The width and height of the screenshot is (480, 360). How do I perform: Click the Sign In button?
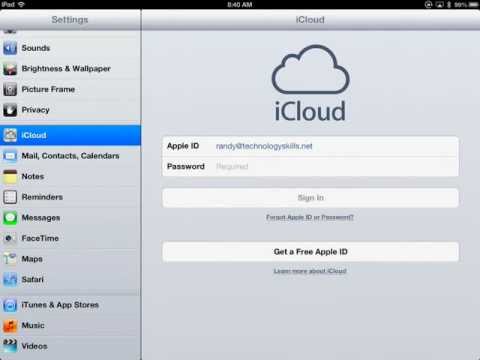[310, 198]
